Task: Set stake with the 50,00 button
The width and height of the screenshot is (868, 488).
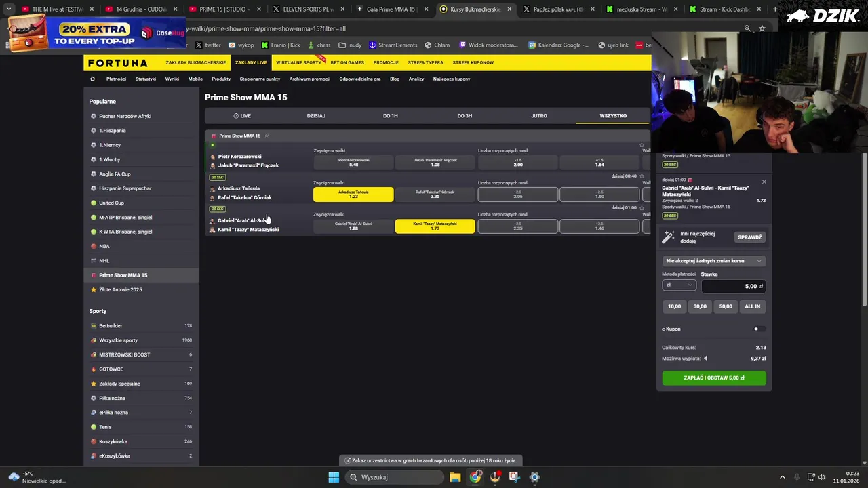Action: click(x=726, y=306)
